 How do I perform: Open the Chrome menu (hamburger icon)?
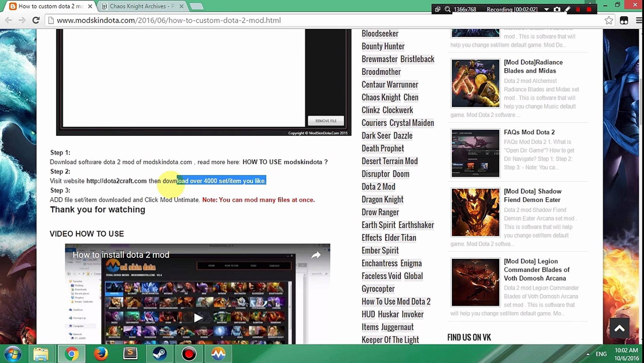pos(639,21)
